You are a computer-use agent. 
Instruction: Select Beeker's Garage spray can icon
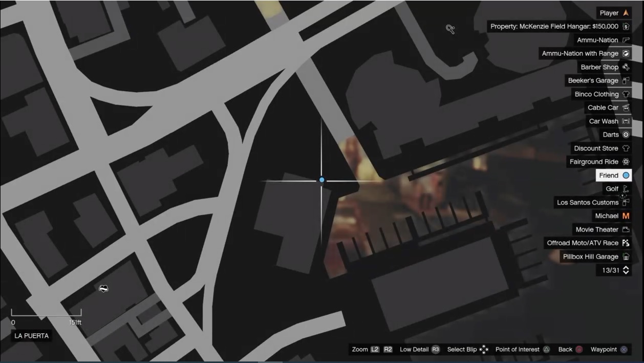coord(626,80)
